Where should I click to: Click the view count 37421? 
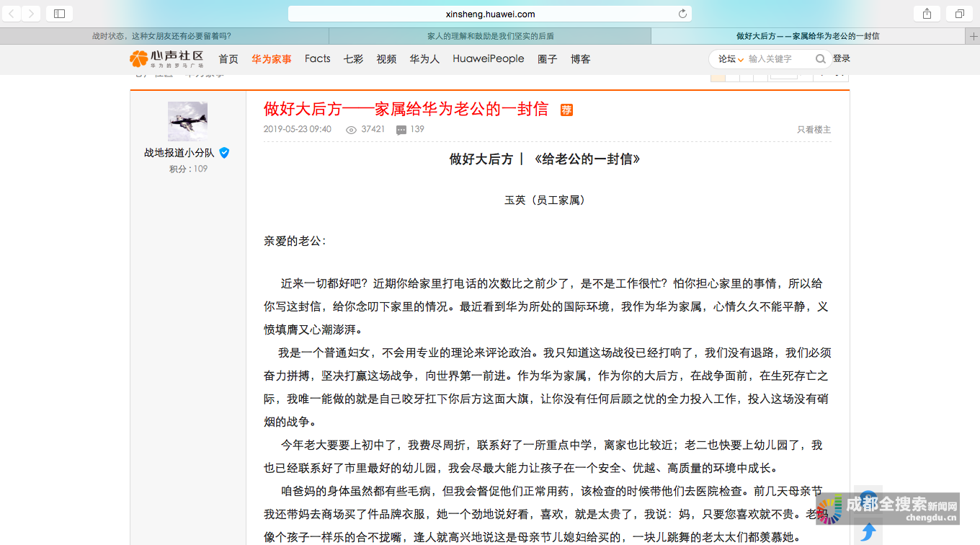pyautogui.click(x=373, y=130)
